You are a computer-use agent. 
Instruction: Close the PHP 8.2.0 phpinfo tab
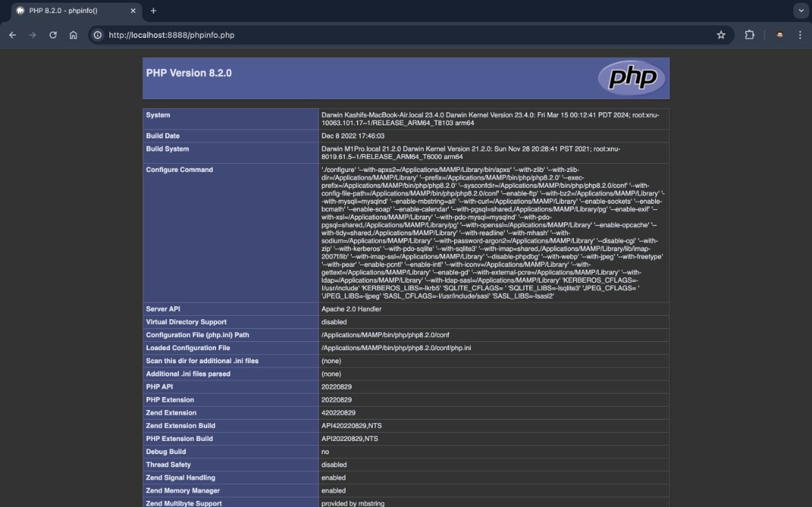133,11
